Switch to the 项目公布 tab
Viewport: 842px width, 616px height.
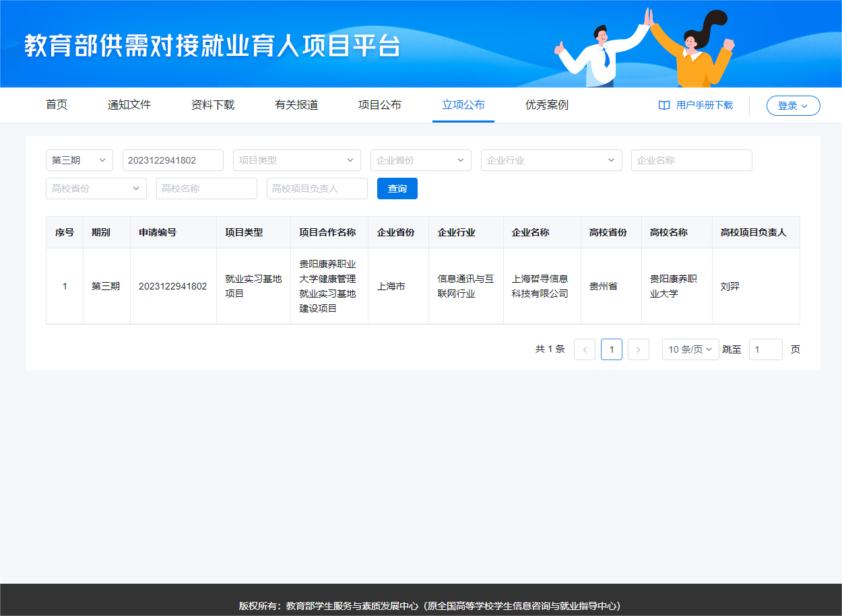pyautogui.click(x=379, y=105)
